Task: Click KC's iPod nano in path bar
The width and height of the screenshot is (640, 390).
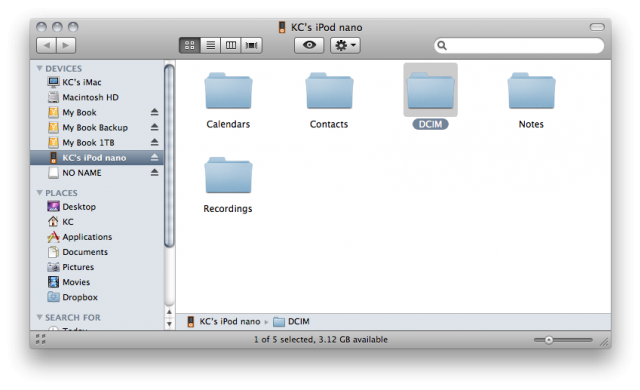Action: coord(224,321)
